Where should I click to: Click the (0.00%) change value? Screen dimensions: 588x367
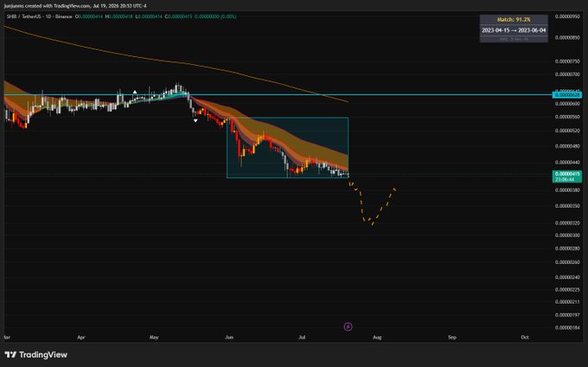pos(228,16)
